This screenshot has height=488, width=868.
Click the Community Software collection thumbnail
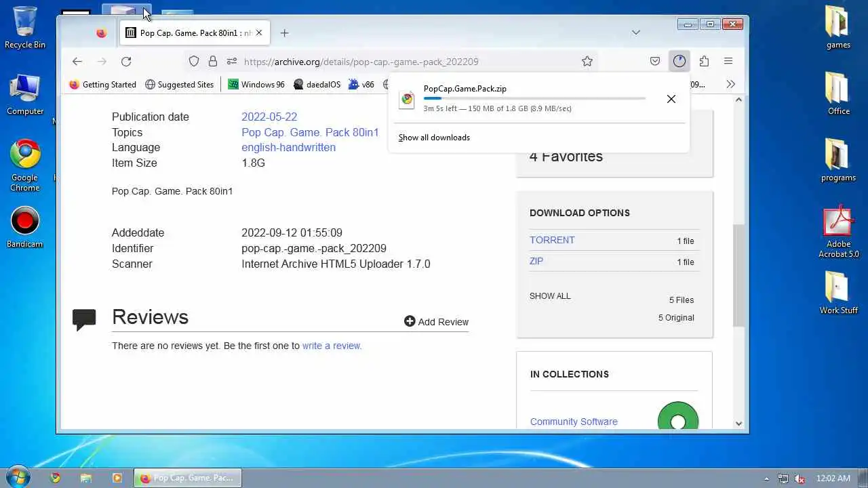pyautogui.click(x=678, y=415)
